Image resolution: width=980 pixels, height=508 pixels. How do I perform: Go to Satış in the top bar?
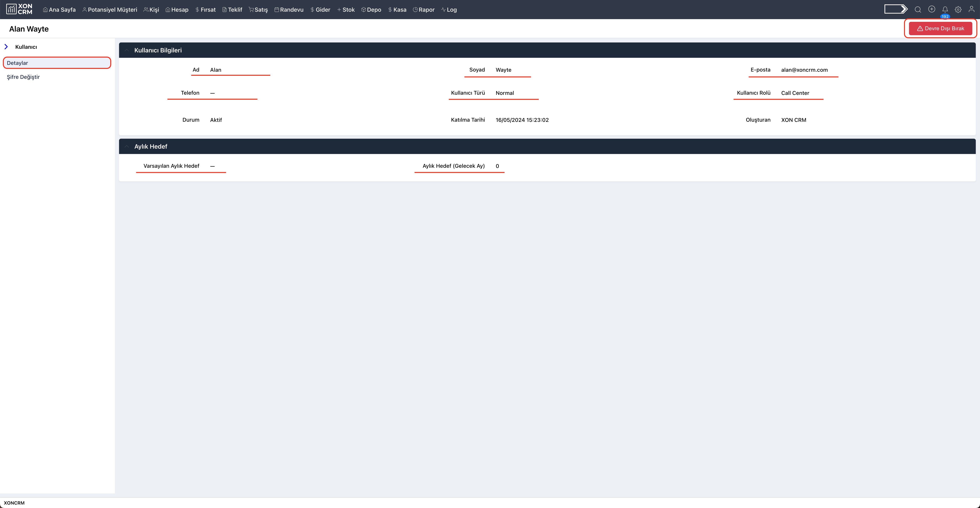coord(258,10)
